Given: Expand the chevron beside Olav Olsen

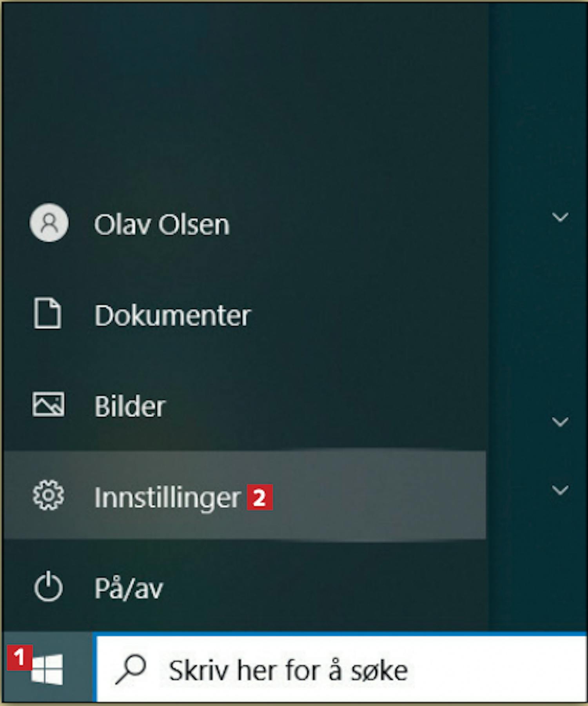Looking at the screenshot, I should (560, 217).
